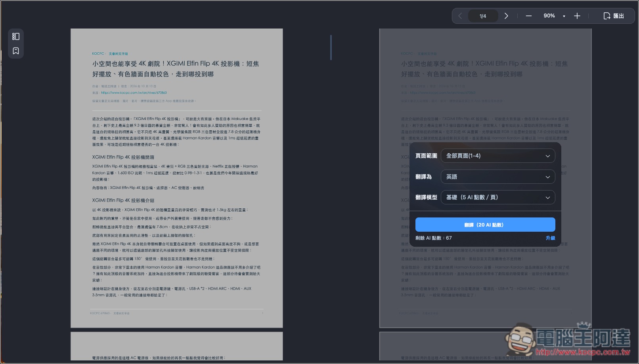Zoom in with the plus icon
This screenshot has height=364, width=639.
tap(577, 16)
